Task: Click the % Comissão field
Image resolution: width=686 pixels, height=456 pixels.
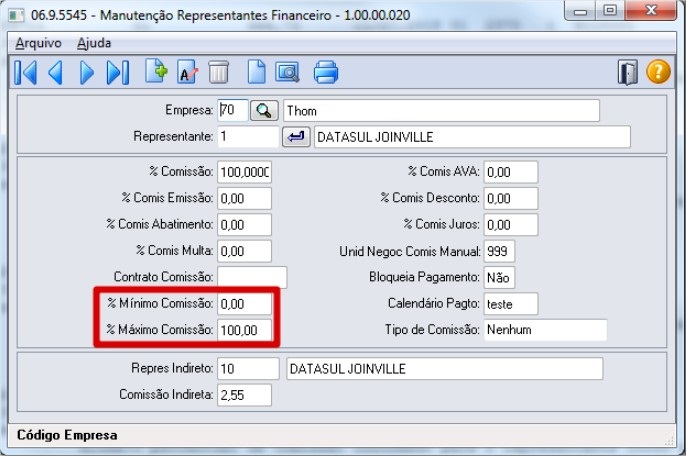Action: [244, 172]
